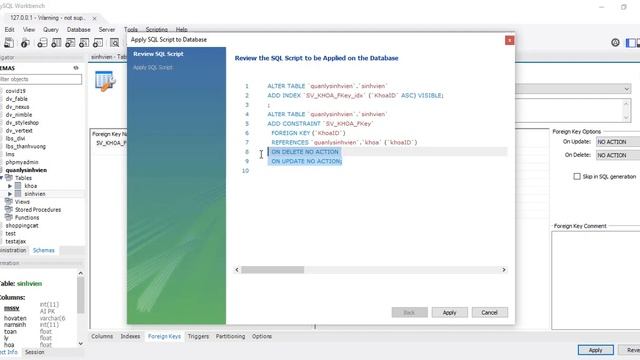
Task: Close the 127.0.0.1 connection tab
Action: (x=94, y=18)
